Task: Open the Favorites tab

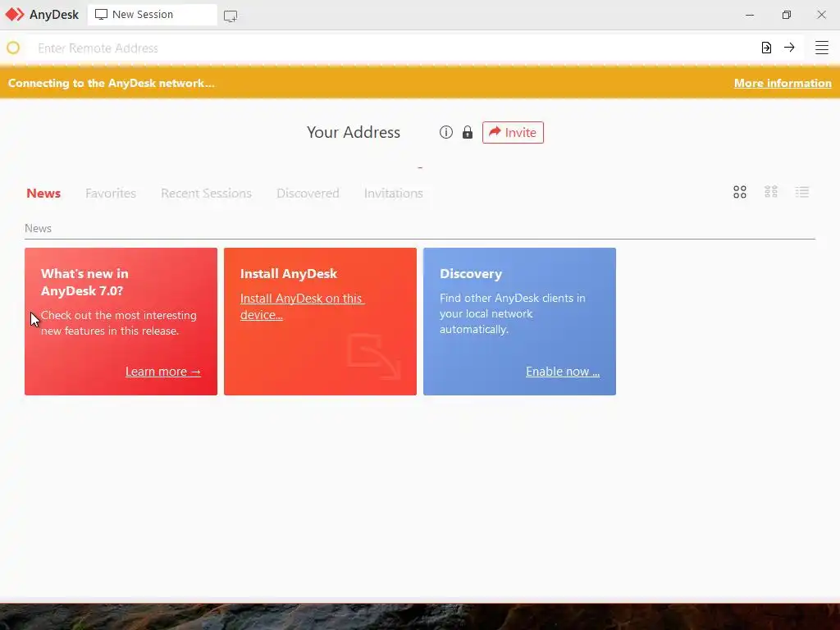Action: [x=111, y=194]
